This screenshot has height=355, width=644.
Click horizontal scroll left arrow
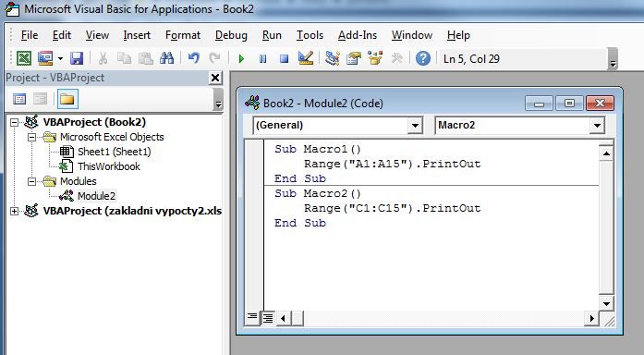[283, 318]
